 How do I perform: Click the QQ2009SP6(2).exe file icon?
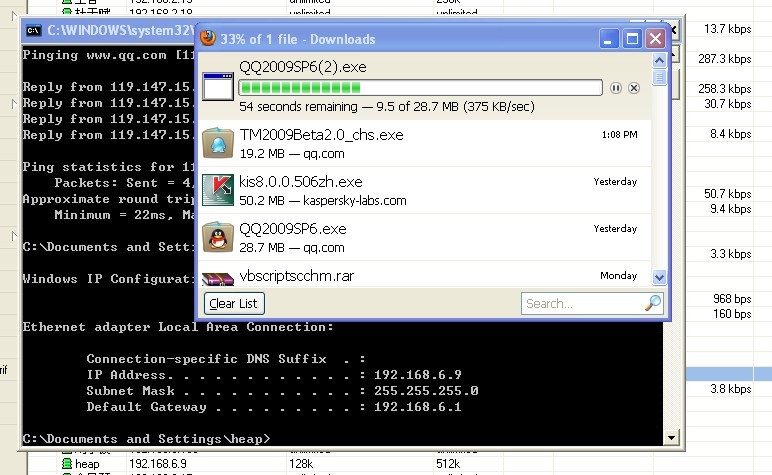(x=218, y=86)
